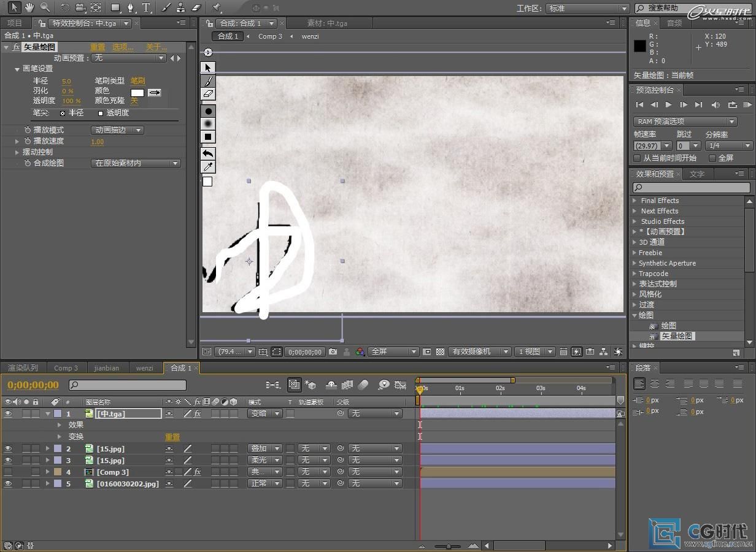This screenshot has width=756, height=552.
Task: Expand the 摆动控制 group
Action: click(17, 152)
